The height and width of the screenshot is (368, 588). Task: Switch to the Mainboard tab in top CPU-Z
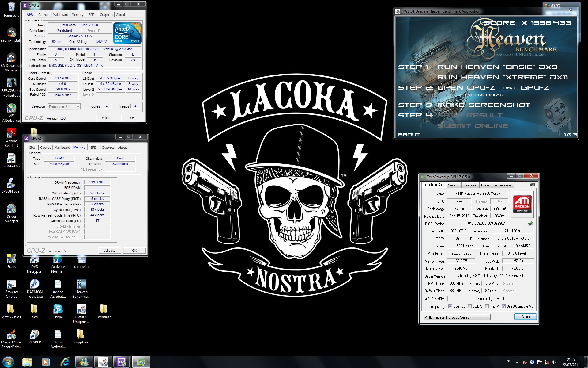coord(60,15)
